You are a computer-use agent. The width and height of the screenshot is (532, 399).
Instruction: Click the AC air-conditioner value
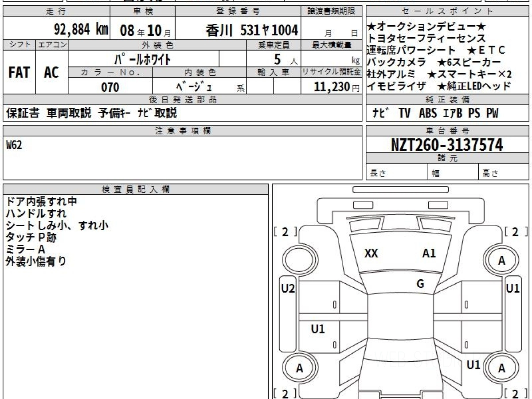point(51,73)
